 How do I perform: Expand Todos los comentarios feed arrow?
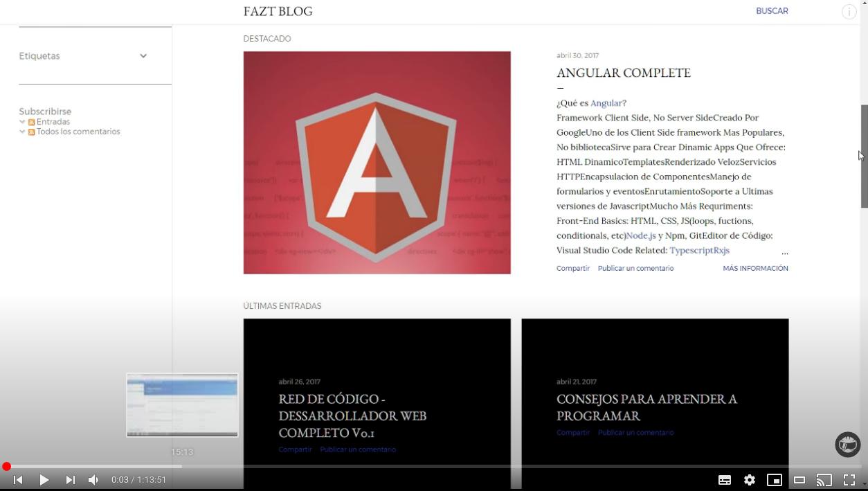[x=22, y=132]
